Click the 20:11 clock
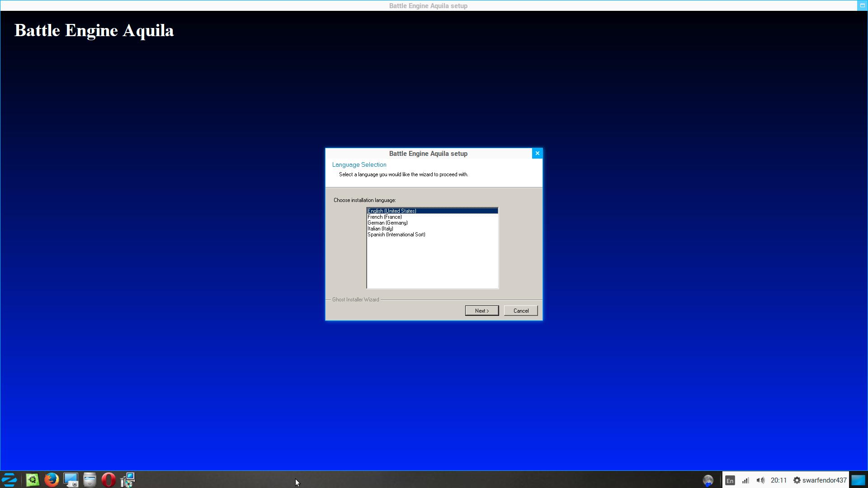The height and width of the screenshot is (488, 868). tap(778, 480)
